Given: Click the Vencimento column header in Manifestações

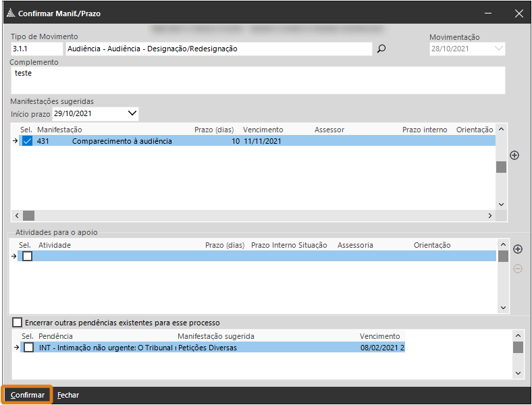Looking at the screenshot, I should click(263, 130).
